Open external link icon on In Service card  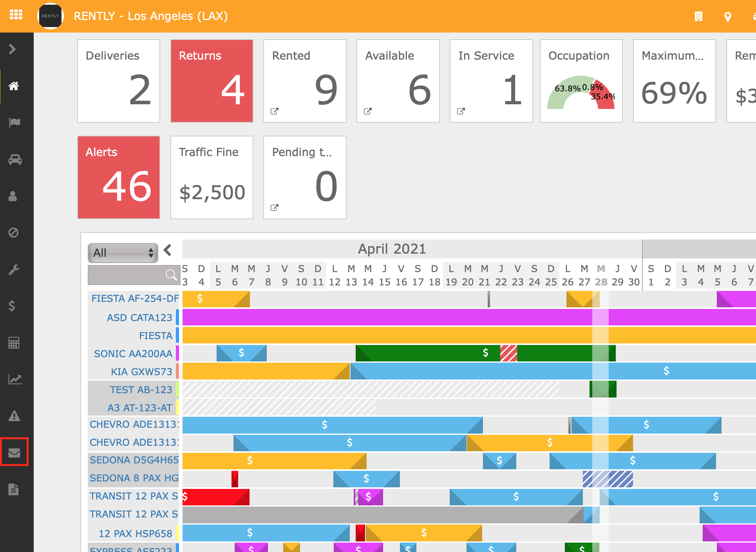coord(461,111)
